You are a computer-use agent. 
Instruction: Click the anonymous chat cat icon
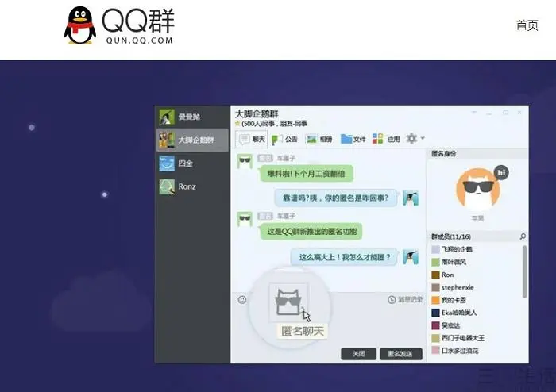pyautogui.click(x=288, y=302)
